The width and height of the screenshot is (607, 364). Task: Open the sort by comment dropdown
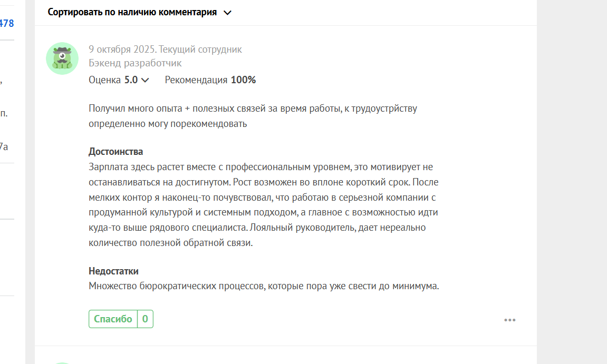click(x=132, y=13)
